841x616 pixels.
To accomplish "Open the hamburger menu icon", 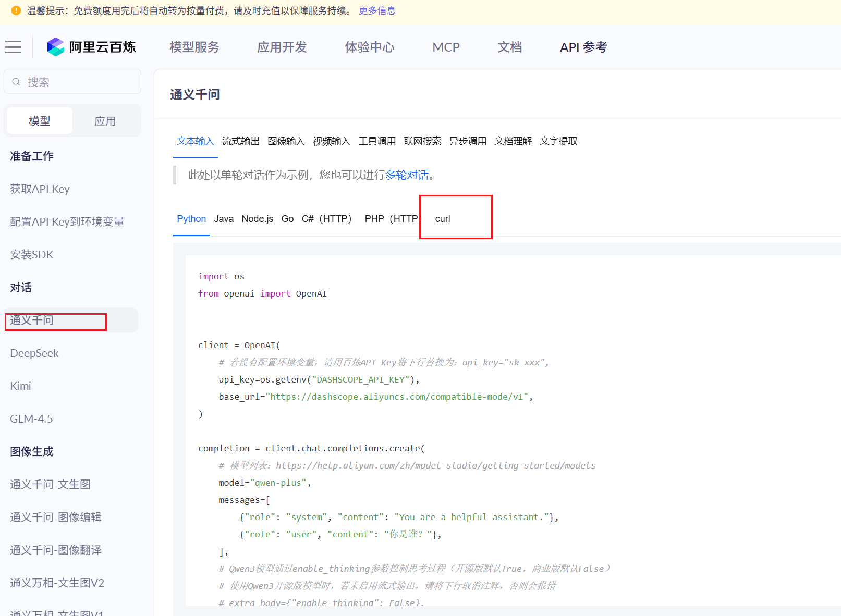I will coord(13,47).
